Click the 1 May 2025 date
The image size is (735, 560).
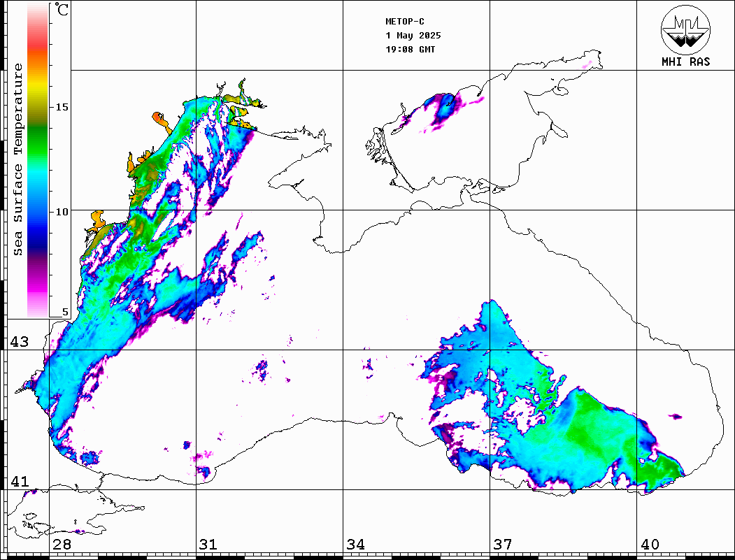pos(413,36)
